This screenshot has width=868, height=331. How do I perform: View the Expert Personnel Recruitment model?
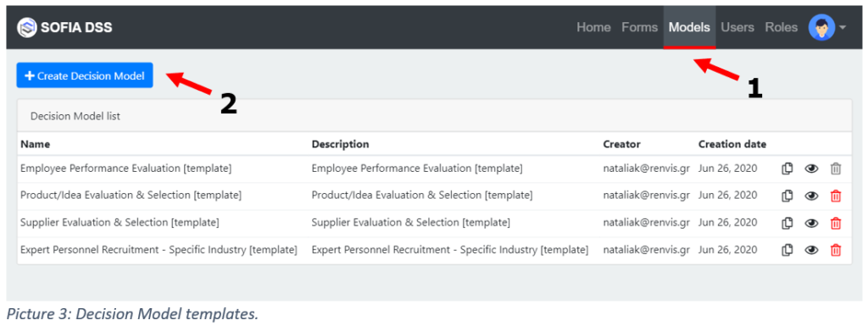pos(811,251)
